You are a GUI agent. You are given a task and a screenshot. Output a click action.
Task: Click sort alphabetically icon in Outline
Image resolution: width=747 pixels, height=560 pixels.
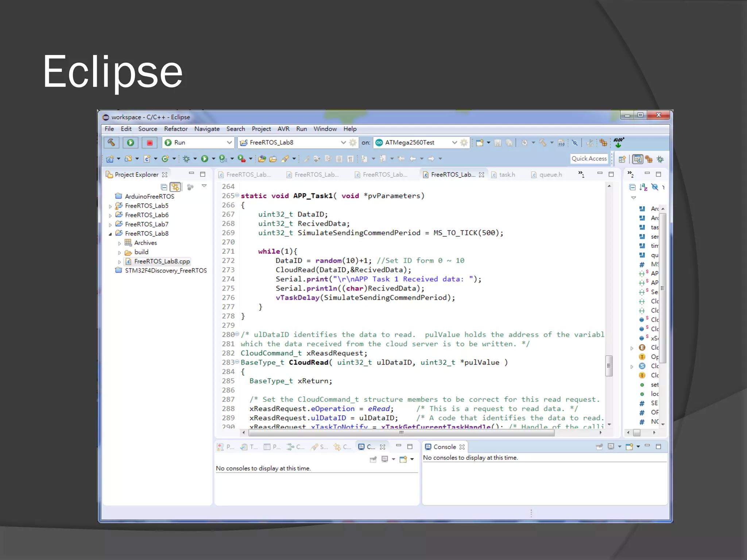point(643,187)
